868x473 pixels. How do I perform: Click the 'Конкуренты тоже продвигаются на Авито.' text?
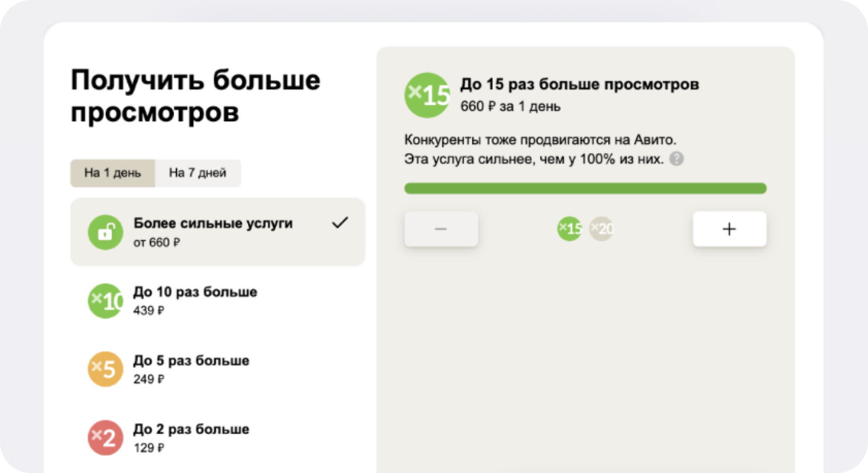pyautogui.click(x=540, y=140)
